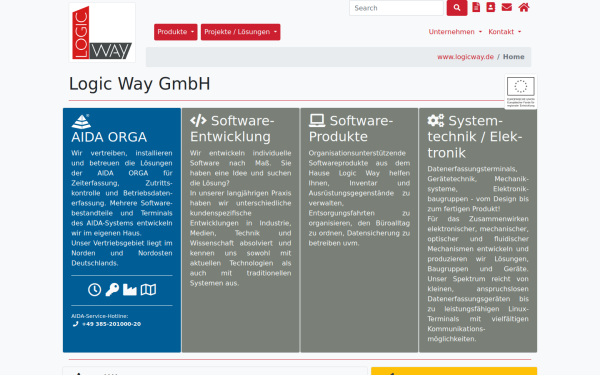Click the phone icon beside the hotline number
The height and width of the screenshot is (375, 600).
[x=76, y=324]
